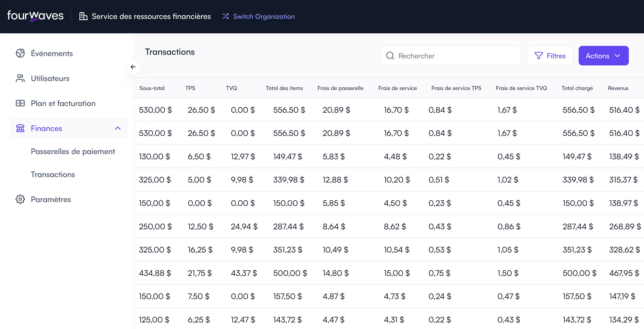Click Frais de service column header

pos(398,88)
